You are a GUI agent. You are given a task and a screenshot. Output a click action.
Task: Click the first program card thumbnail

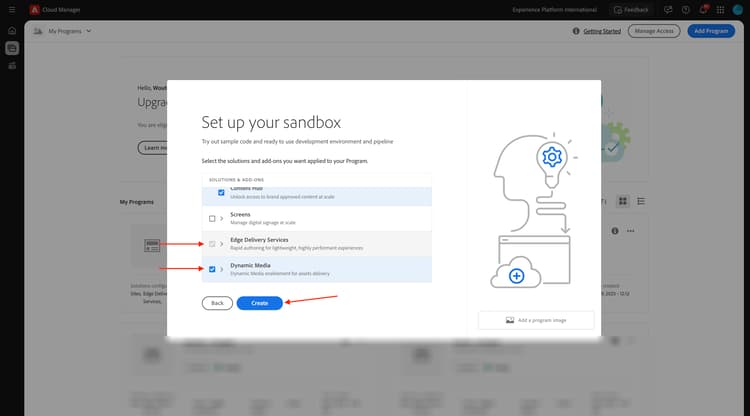(152, 246)
